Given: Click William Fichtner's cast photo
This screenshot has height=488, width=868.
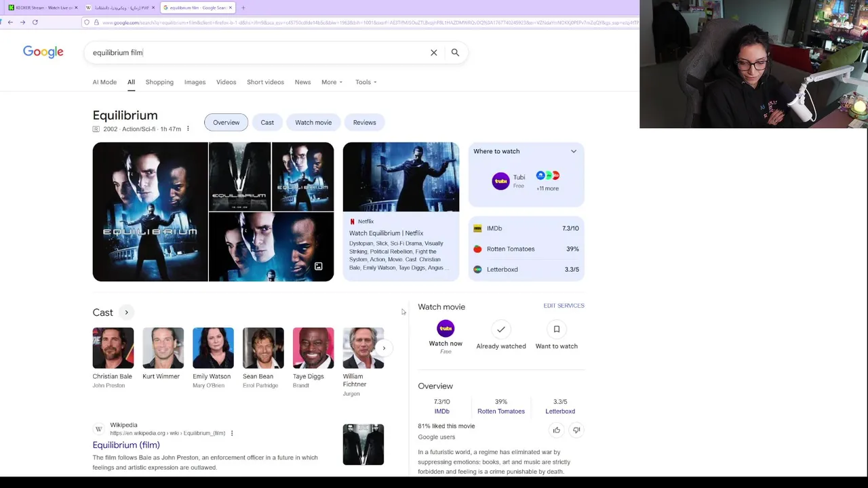Looking at the screenshot, I should tap(363, 348).
